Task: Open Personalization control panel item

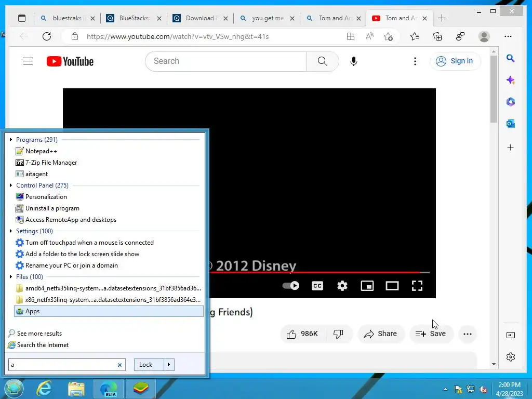Action: pyautogui.click(x=109, y=197)
